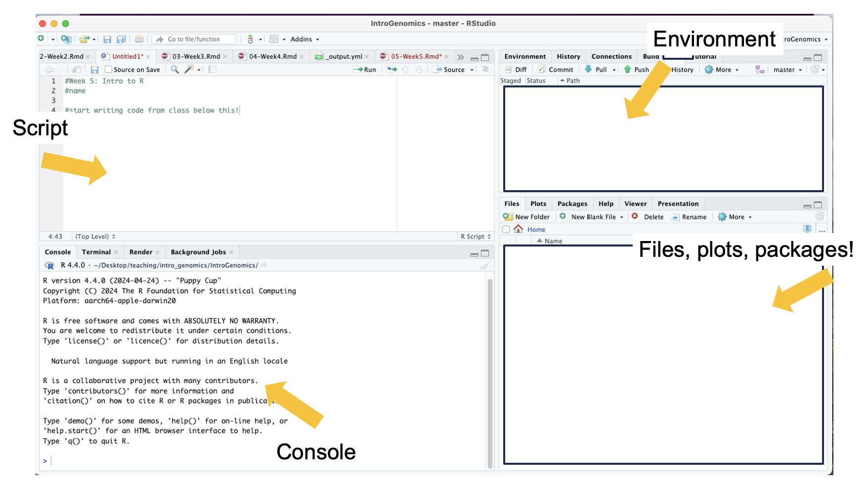Viewport: 868px width, 487px height.
Task: Check the checkbox beside Home in Files
Action: tap(506, 229)
